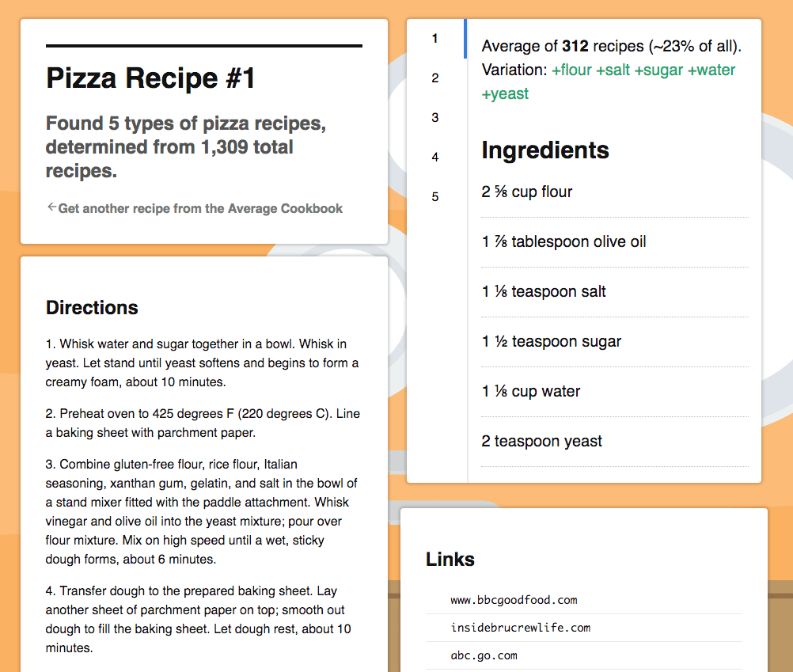This screenshot has width=793, height=672.
Task: Click the +sugar variation tag
Action: [x=658, y=70]
